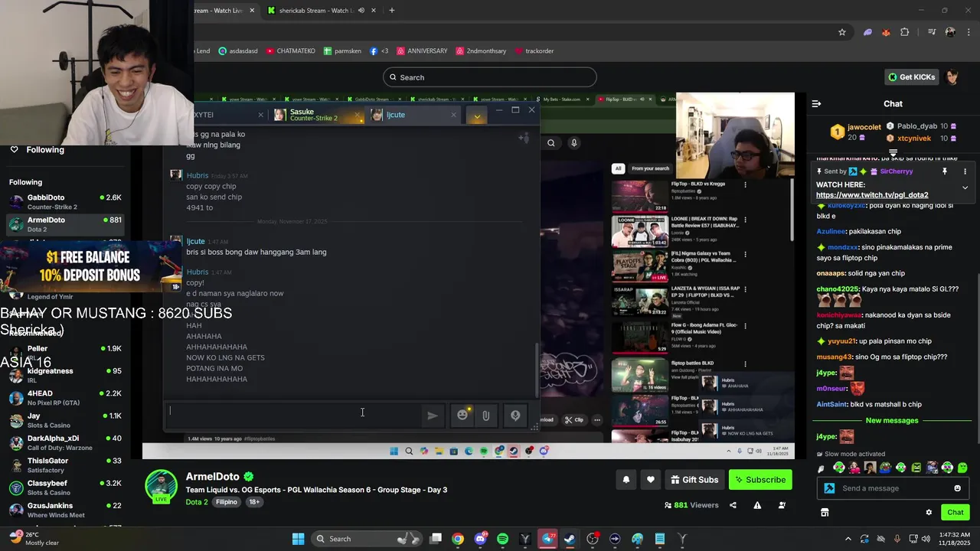The image size is (980, 551).
Task: Open ArmelDoto channel in Following list
Action: (65, 224)
